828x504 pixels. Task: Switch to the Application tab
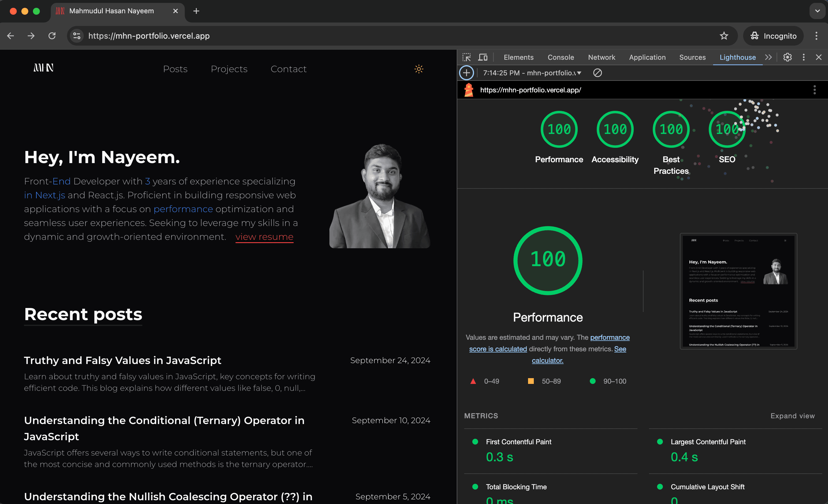tap(647, 57)
